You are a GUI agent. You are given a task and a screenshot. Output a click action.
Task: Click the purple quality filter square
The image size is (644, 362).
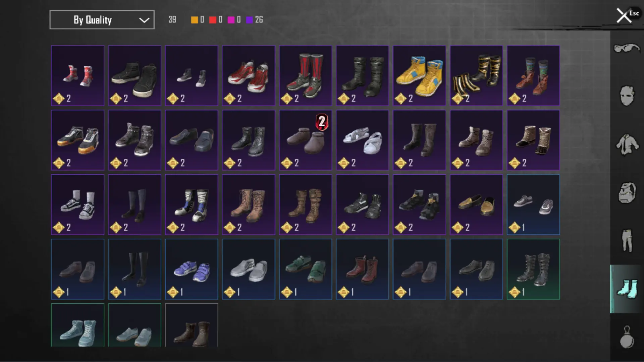coord(249,20)
